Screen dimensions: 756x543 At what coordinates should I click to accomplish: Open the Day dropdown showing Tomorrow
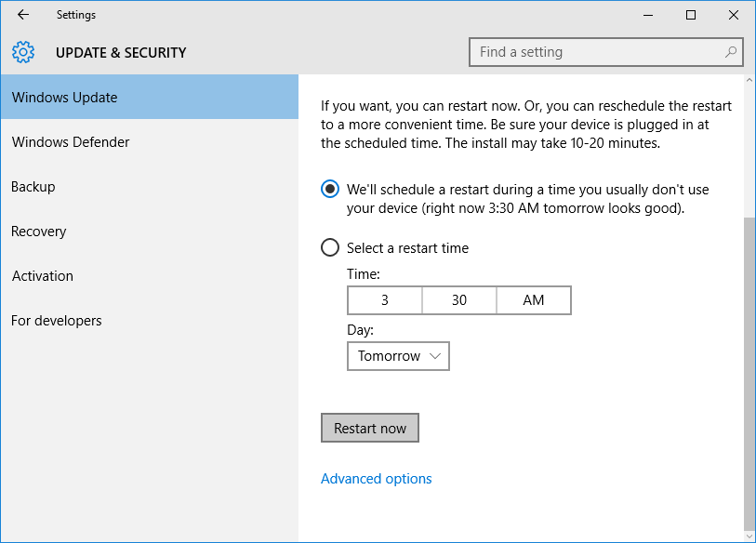(x=398, y=356)
